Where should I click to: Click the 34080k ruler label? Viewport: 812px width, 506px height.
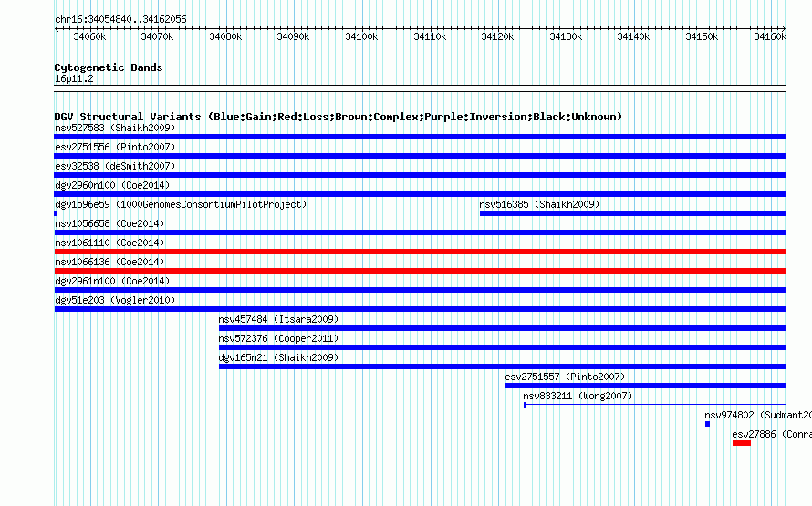[x=225, y=36]
